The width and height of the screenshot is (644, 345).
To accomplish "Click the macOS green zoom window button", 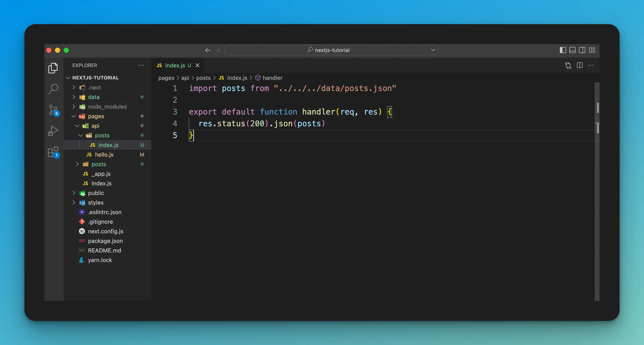I will coord(66,50).
